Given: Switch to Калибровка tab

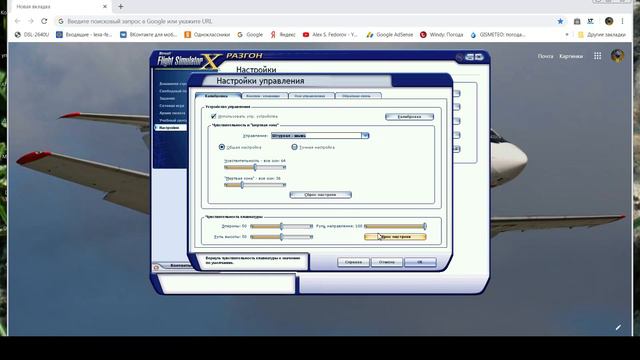Looking at the screenshot, I should point(218,96).
